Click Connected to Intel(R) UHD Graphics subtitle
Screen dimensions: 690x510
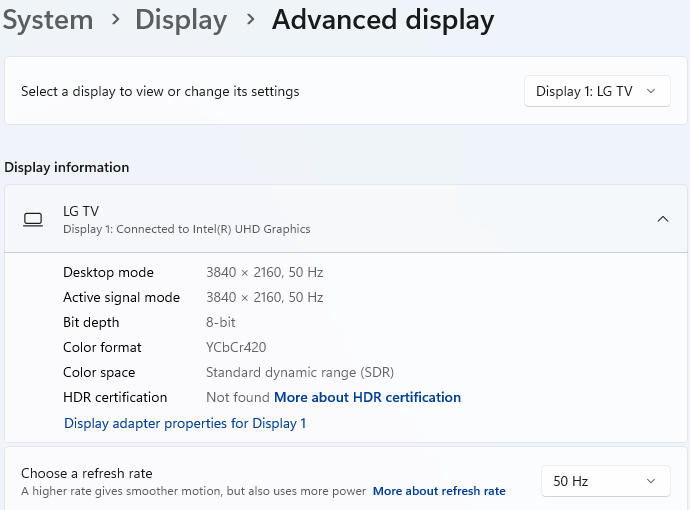point(187,229)
